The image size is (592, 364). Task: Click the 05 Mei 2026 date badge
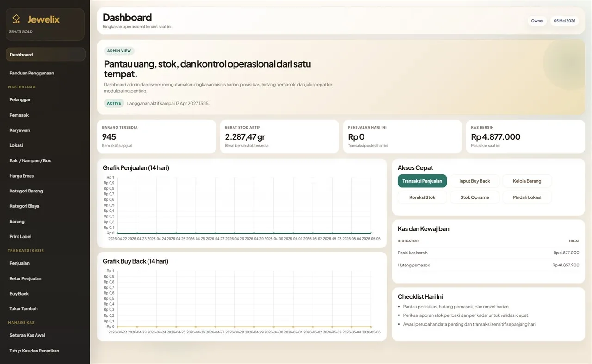point(565,21)
